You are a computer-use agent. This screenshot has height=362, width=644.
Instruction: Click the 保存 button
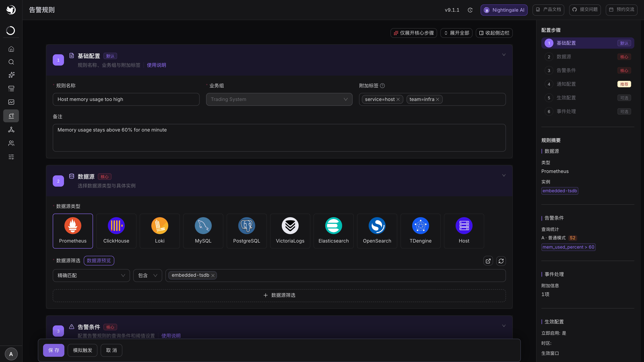pos(54,350)
